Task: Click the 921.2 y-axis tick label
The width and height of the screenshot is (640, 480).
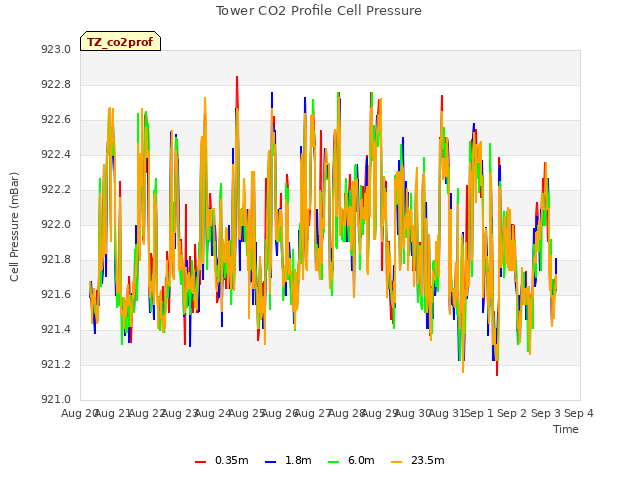Action: pos(56,364)
